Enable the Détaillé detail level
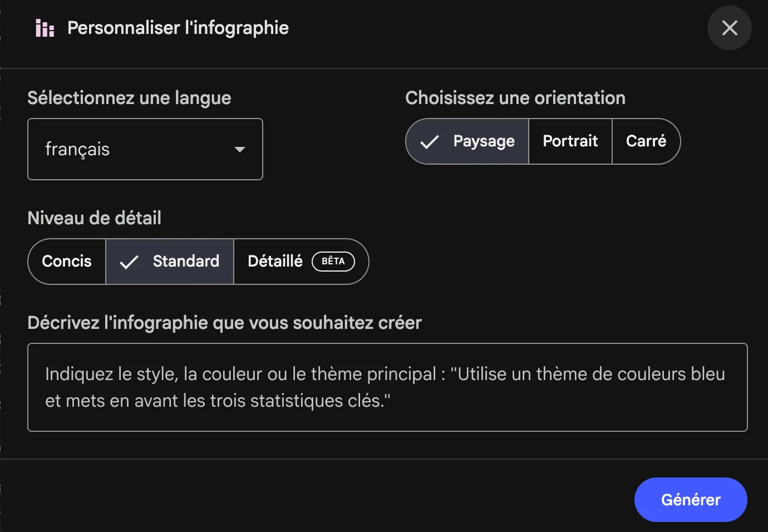This screenshot has height=532, width=768. tap(275, 262)
